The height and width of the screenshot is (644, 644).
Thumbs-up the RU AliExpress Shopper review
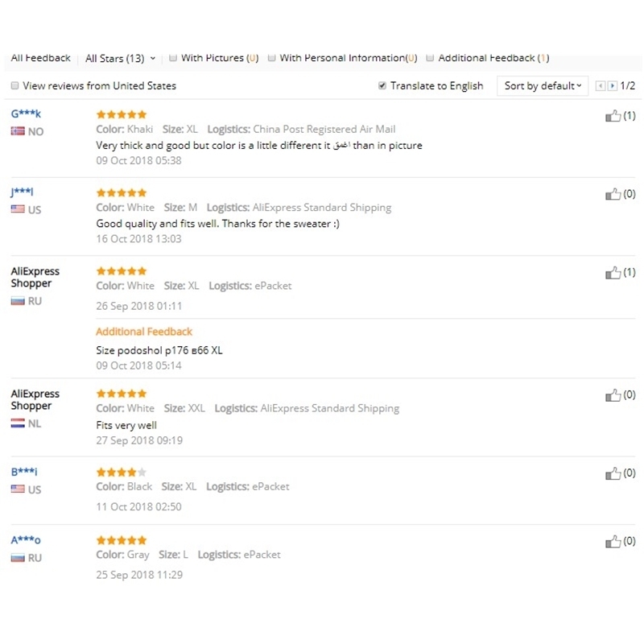point(613,273)
